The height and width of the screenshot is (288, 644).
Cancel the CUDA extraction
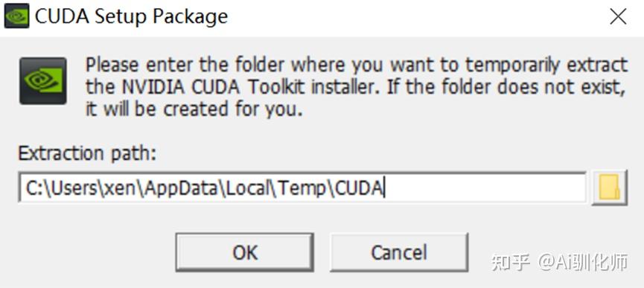(399, 252)
